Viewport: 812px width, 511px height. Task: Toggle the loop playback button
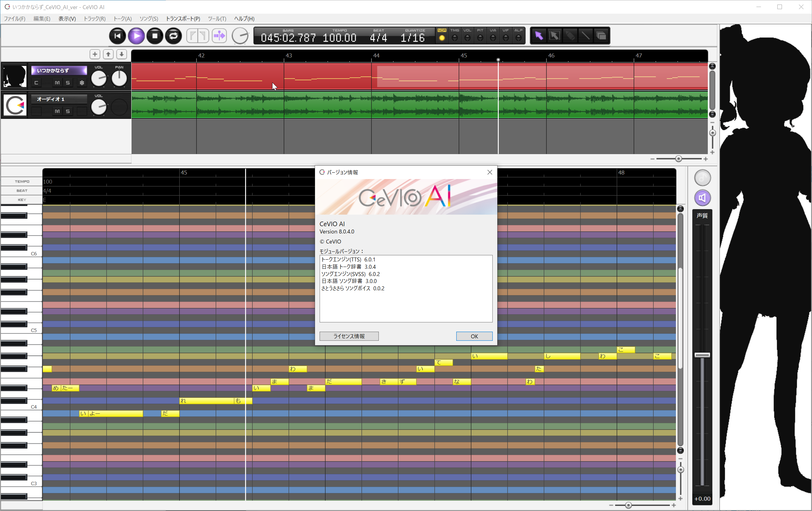[174, 36]
